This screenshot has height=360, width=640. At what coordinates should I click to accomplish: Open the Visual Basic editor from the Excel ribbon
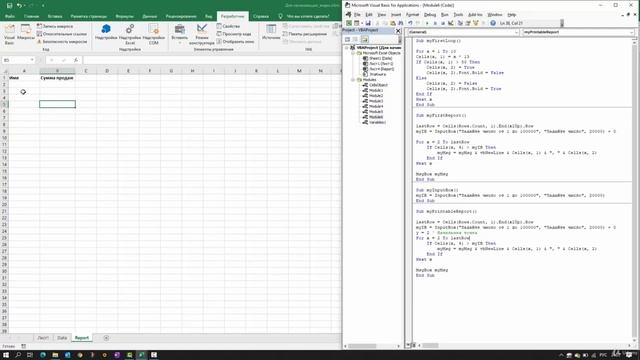pos(9,34)
